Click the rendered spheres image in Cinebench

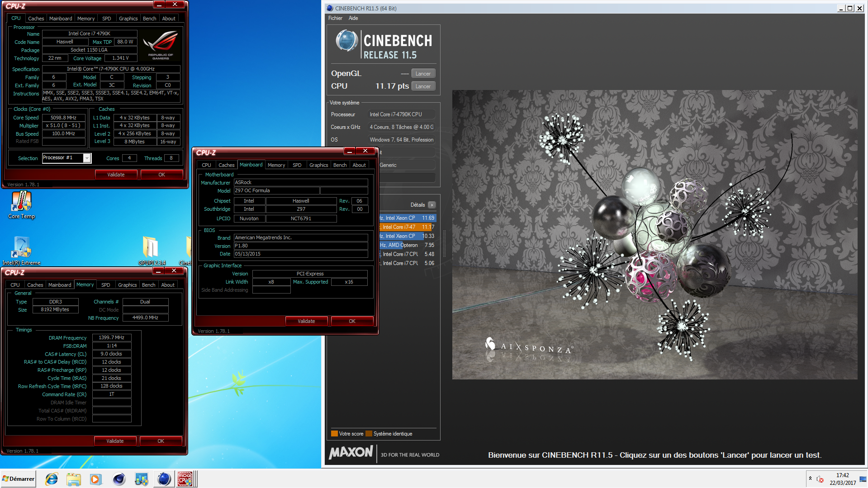pos(655,234)
